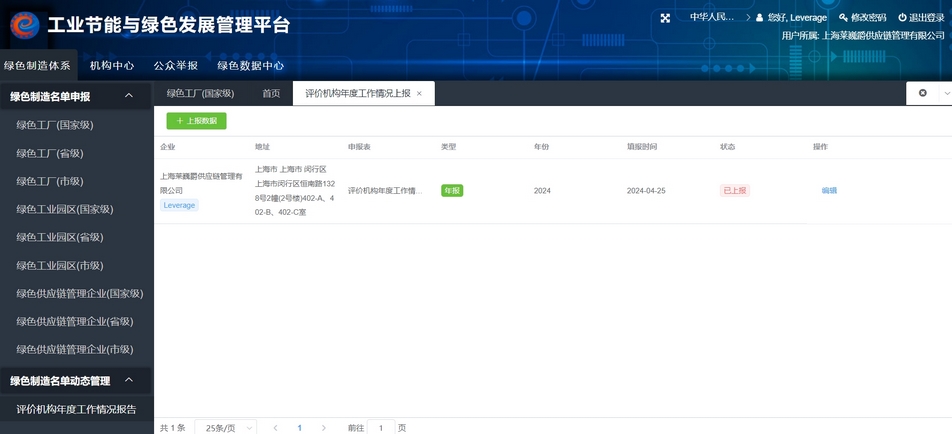The width and height of the screenshot is (952, 434).
Task: Select page number 1 in pagination
Action: [x=299, y=428]
